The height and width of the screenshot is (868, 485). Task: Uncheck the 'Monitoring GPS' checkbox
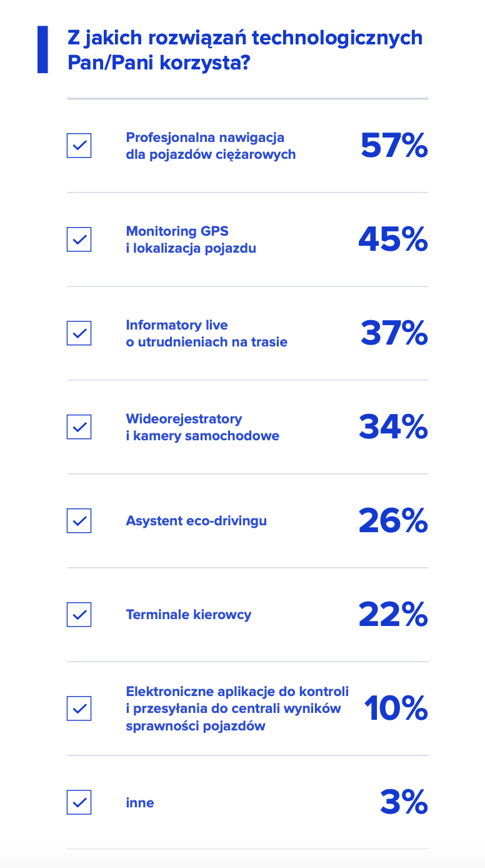79,240
